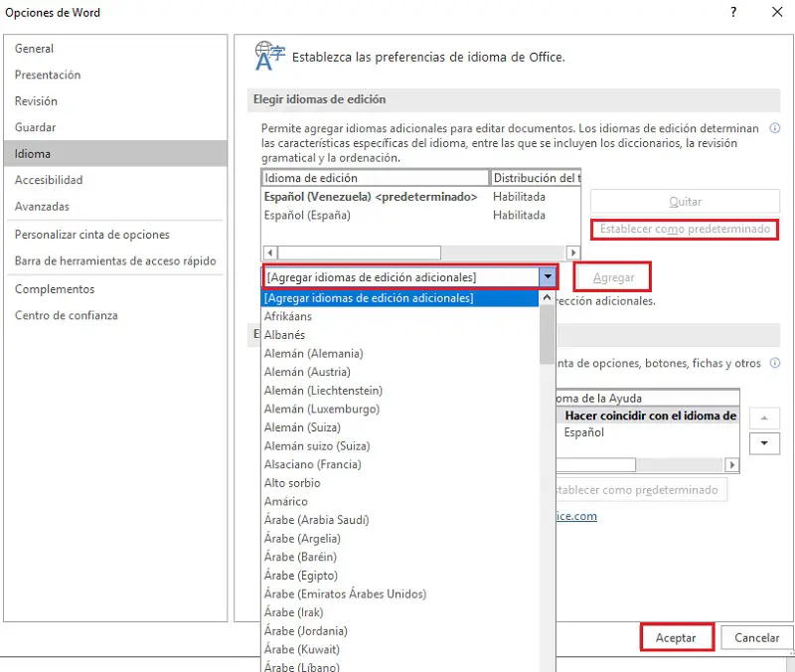
Task: Go to the Revisión category
Action: [x=115, y=101]
